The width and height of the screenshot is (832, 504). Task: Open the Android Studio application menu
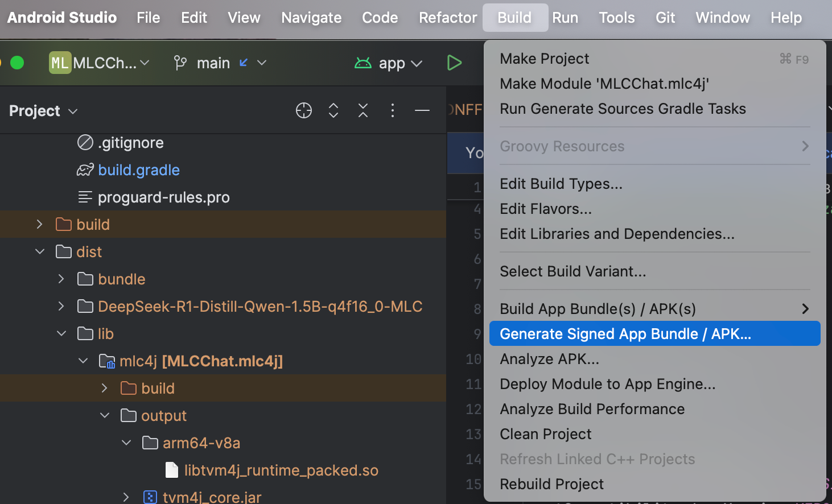62,18
